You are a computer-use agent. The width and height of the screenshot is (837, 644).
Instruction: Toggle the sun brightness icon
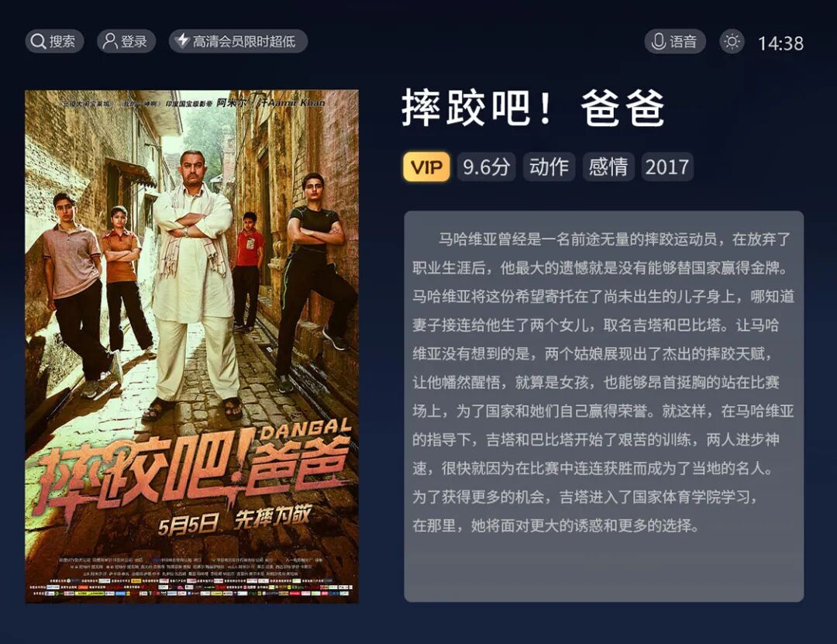[x=732, y=42]
